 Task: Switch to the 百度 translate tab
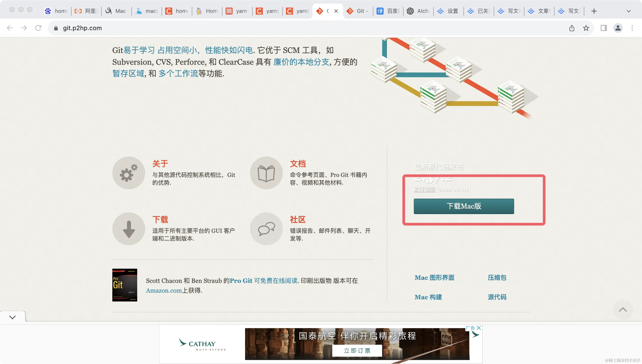pyautogui.click(x=388, y=11)
